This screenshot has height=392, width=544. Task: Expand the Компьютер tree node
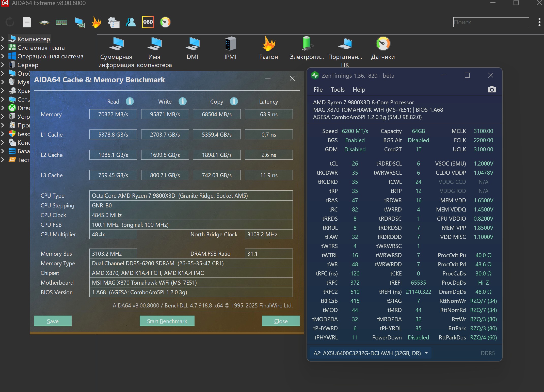[3, 39]
